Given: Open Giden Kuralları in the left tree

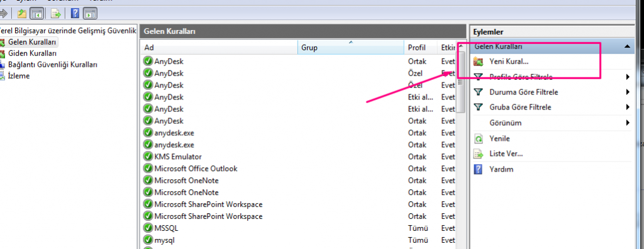Looking at the screenshot, I should pyautogui.click(x=33, y=53).
